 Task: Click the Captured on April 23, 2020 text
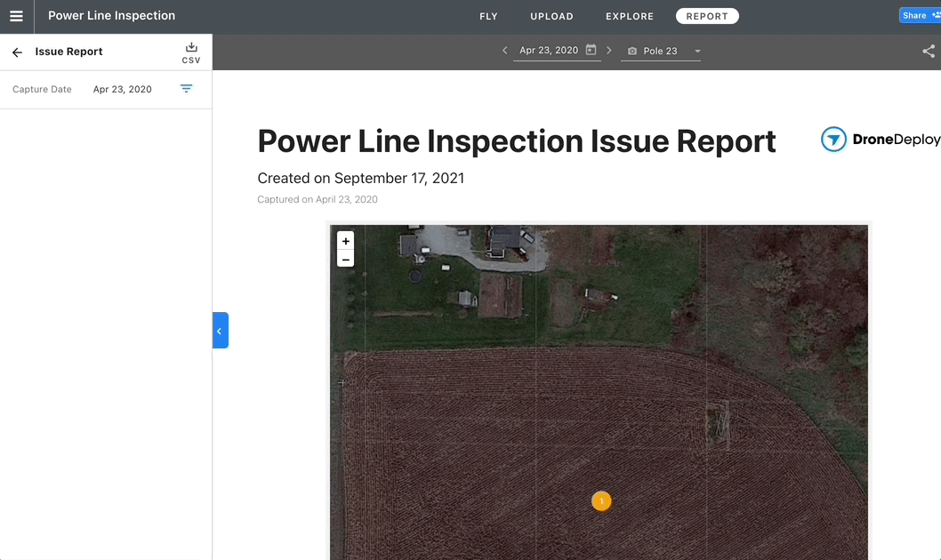318,200
